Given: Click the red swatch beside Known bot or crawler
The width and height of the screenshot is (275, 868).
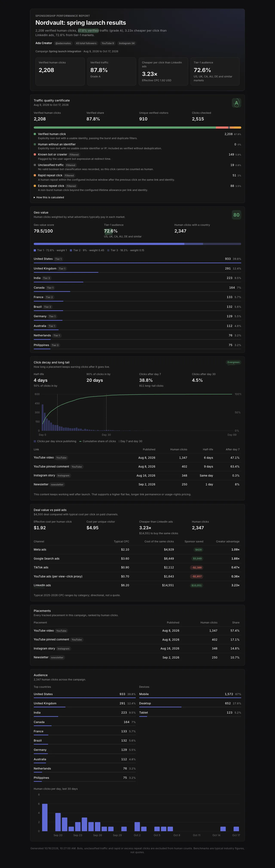Looking at the screenshot, I should (35, 155).
